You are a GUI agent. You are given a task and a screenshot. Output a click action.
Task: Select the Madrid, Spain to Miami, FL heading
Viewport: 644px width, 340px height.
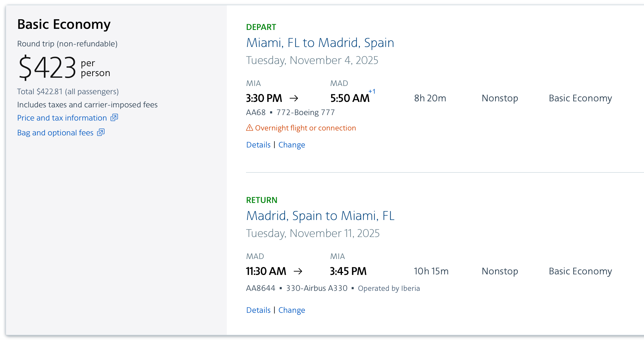tap(320, 216)
